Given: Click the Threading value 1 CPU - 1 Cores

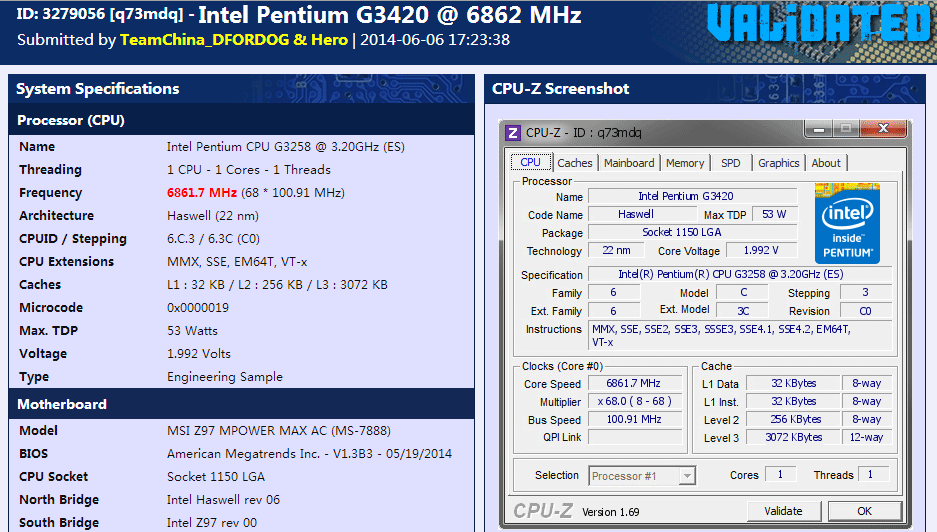Looking at the screenshot, I should (x=249, y=170).
